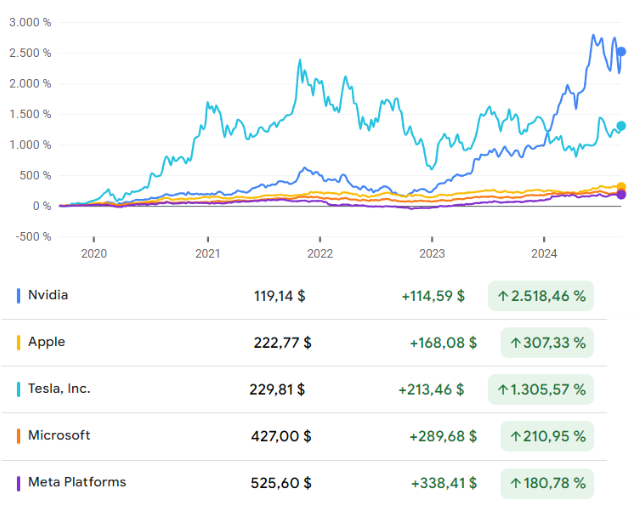
Task: Select the Tesla, Inc. company name
Action: (59, 389)
